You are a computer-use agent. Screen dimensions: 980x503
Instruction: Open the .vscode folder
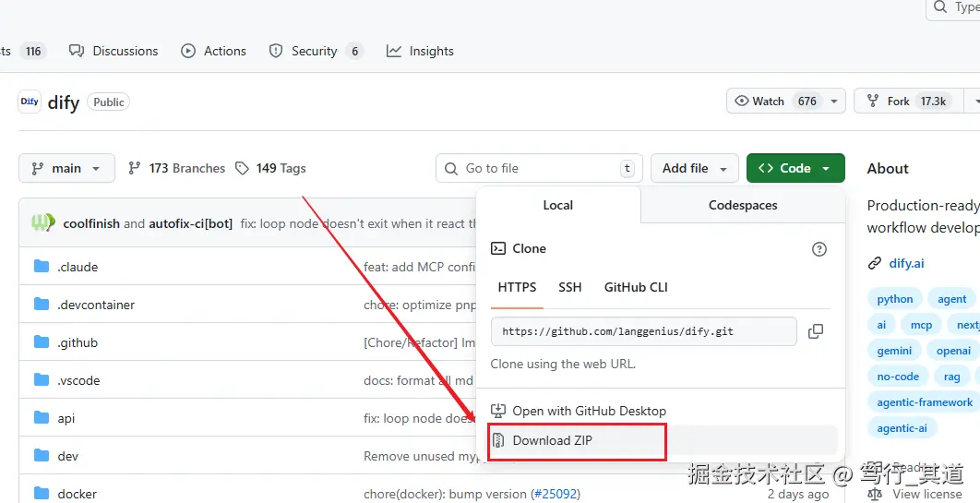(78, 380)
